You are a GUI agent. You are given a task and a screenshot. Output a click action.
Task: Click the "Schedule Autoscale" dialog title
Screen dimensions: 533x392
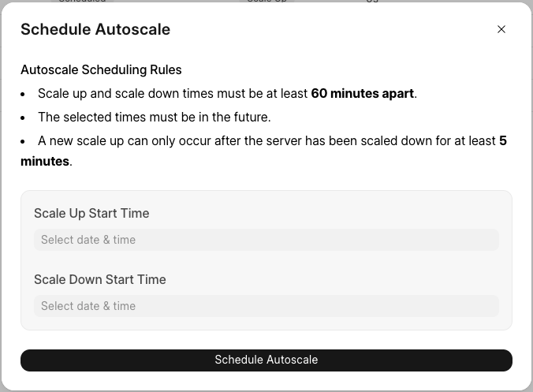click(x=95, y=30)
